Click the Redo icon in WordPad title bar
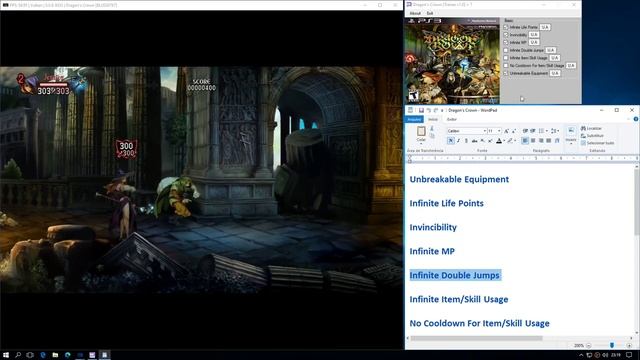Viewport: 640px width, 360px height. [x=436, y=110]
